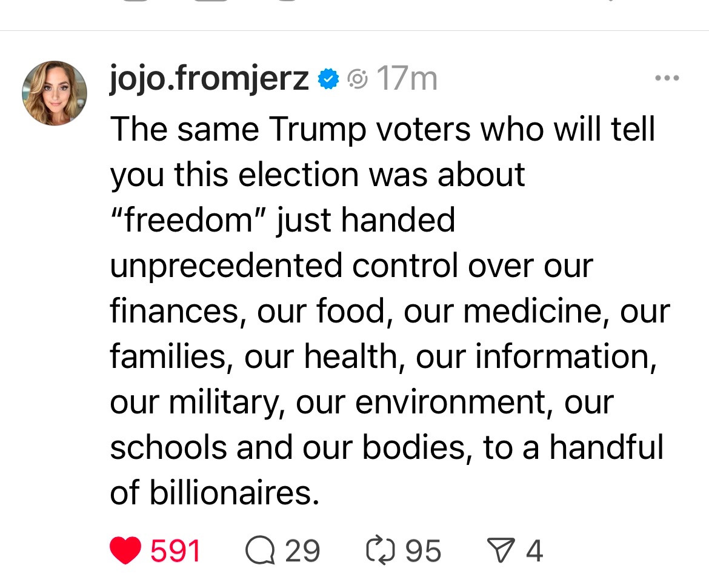Screen dimensions: 709x588
Task: Click the word "schools" in the post
Action: [168, 447]
